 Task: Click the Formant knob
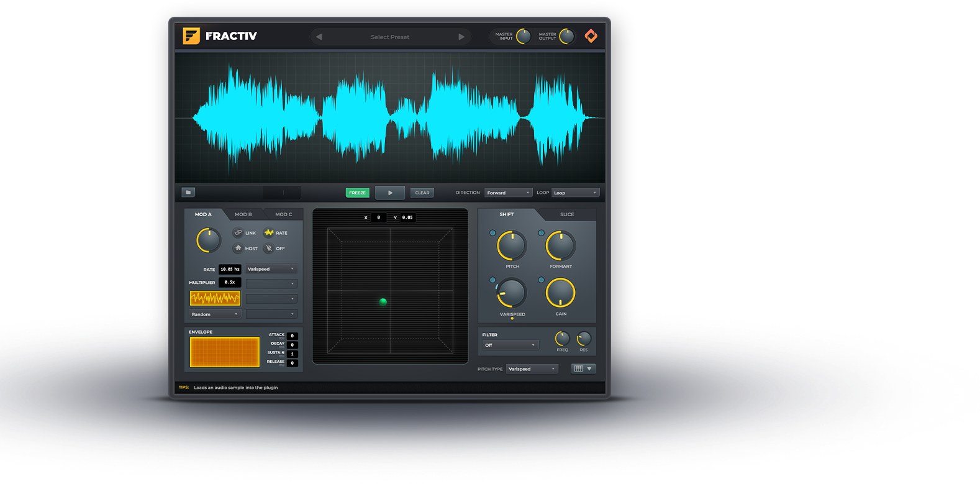tap(561, 246)
